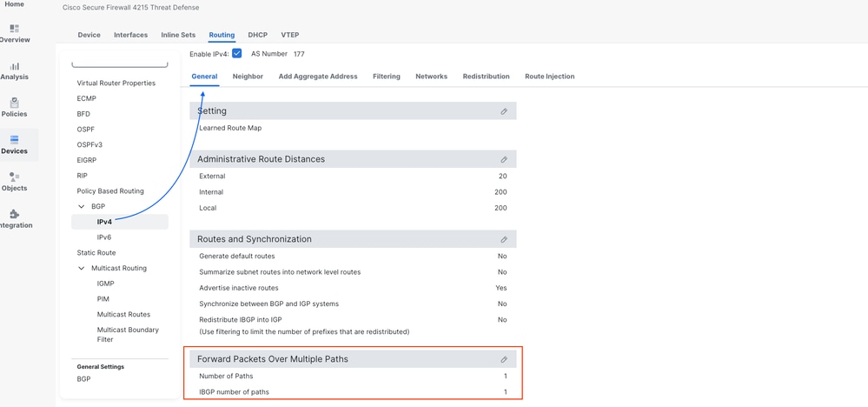868x407 pixels.
Task: Click Generate default routes row
Action: pos(353,257)
